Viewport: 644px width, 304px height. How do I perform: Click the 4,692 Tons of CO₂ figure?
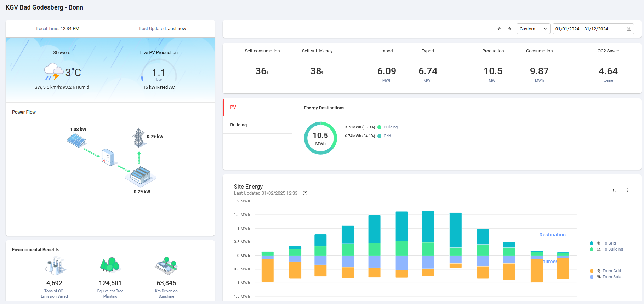point(54,283)
